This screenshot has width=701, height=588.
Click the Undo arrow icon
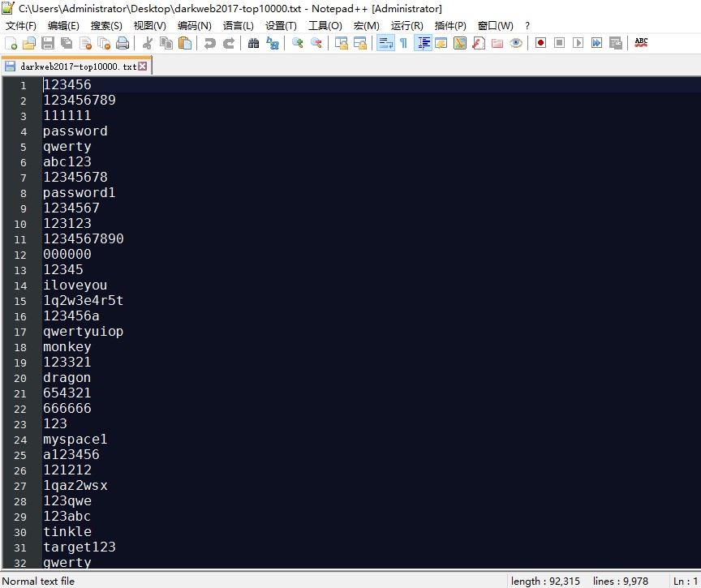209,43
